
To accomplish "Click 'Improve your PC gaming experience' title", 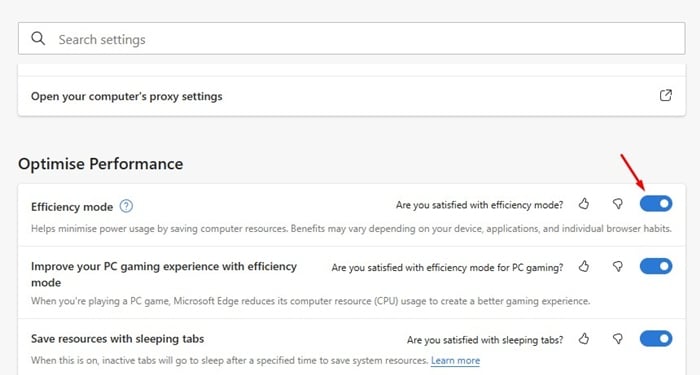I will pos(164,274).
